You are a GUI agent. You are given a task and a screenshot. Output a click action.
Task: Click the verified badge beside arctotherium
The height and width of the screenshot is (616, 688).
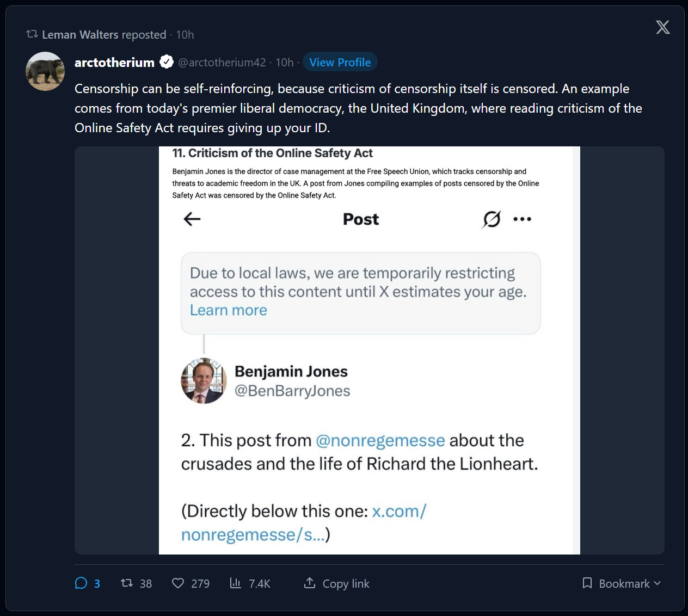167,62
